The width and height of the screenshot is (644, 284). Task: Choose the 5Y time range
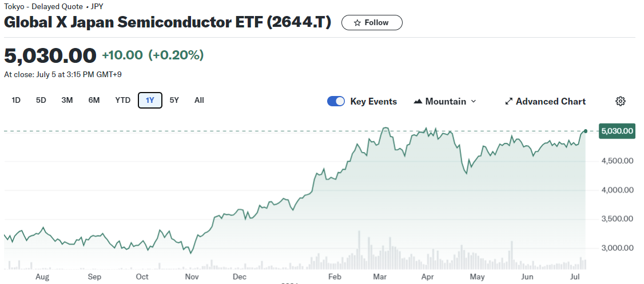pyautogui.click(x=174, y=101)
